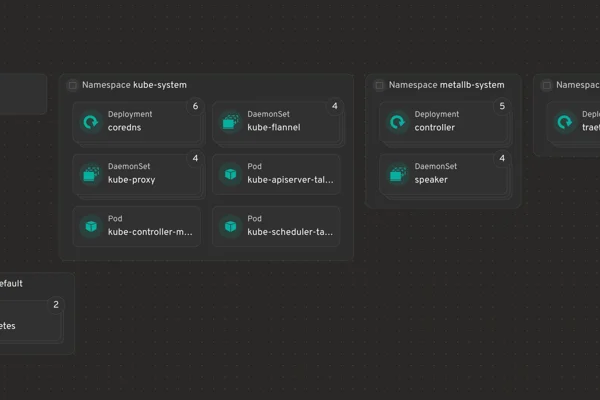Open the Namespace metallb-system group header
600x400 pixels.
click(x=446, y=86)
